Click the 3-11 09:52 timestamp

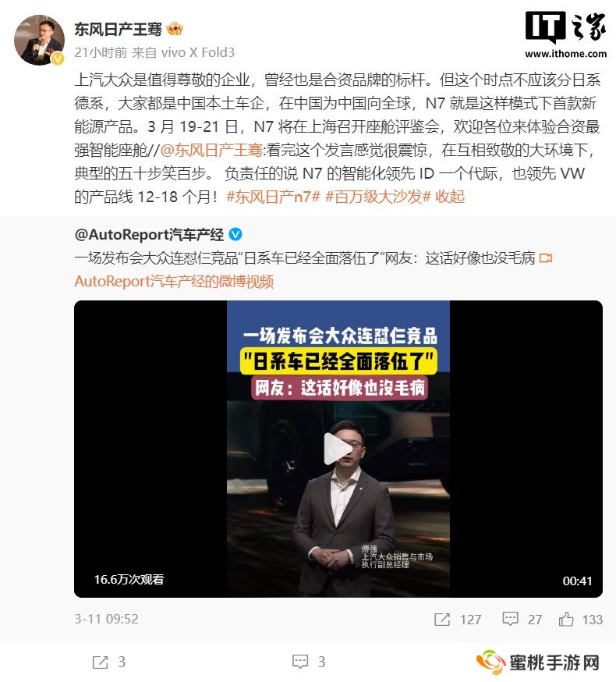pos(107,619)
